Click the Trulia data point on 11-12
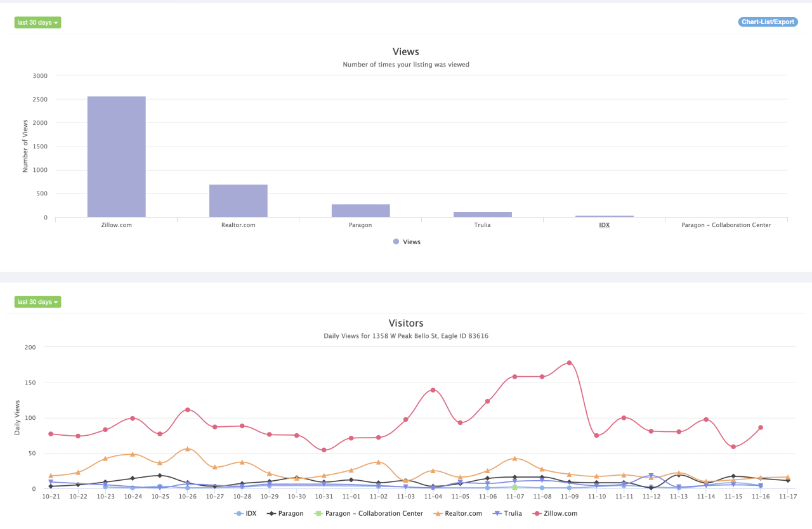Image resolution: width=812 pixels, height=529 pixels. pyautogui.click(x=651, y=475)
